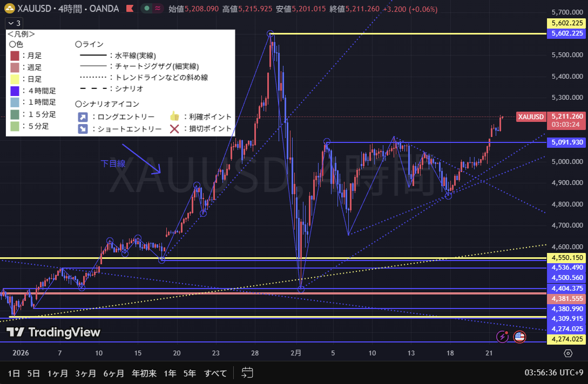Switch to the 年初来 range

[x=144, y=373]
